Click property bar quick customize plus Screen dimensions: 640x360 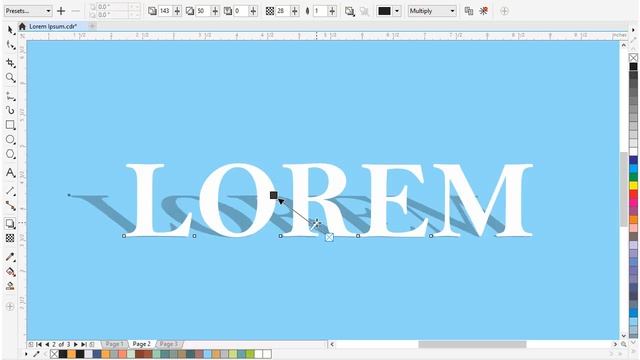(504, 11)
